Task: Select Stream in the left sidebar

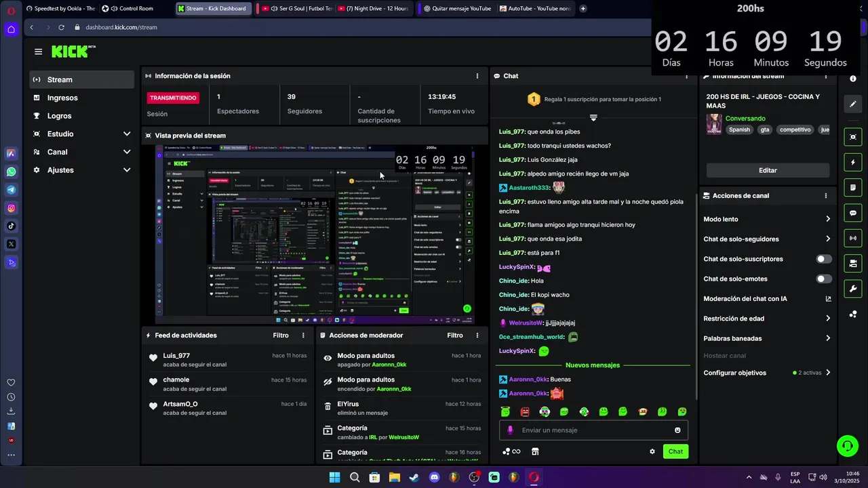Action: (x=82, y=79)
